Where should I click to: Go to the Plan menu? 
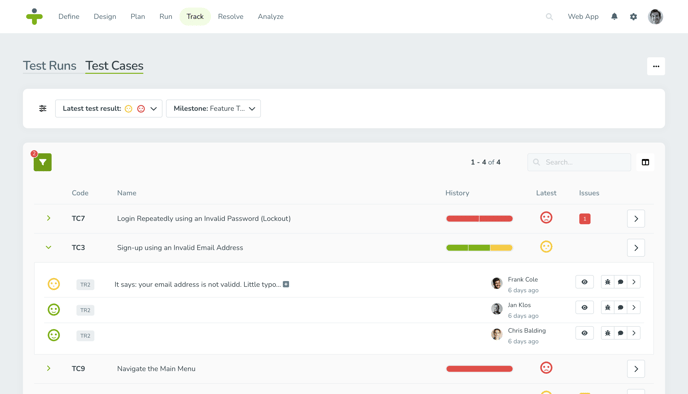click(x=138, y=17)
